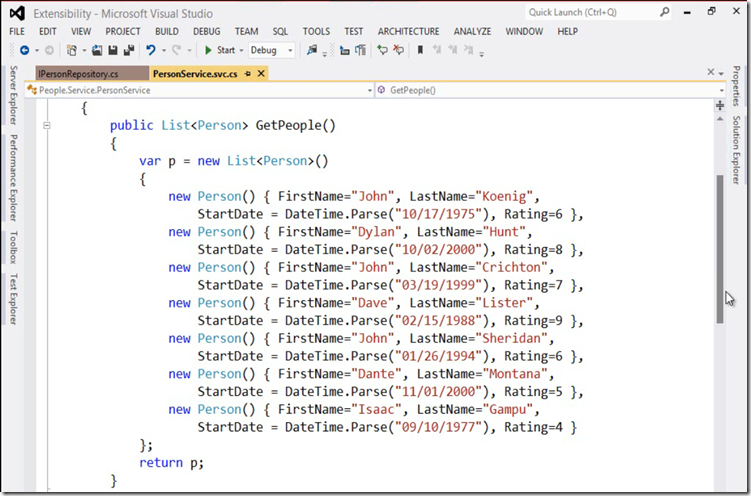Click the Uncomment Selection icon

398,49
